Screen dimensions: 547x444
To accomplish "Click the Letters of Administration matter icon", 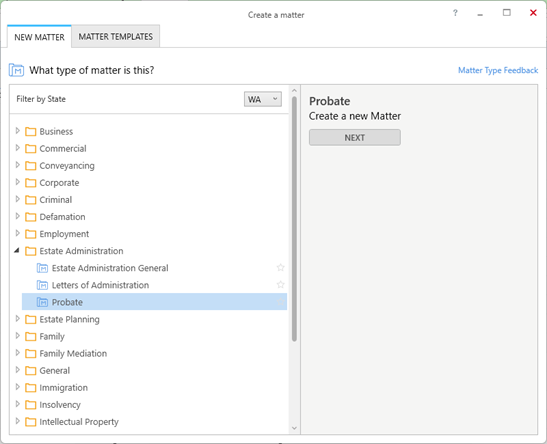I will pos(42,285).
